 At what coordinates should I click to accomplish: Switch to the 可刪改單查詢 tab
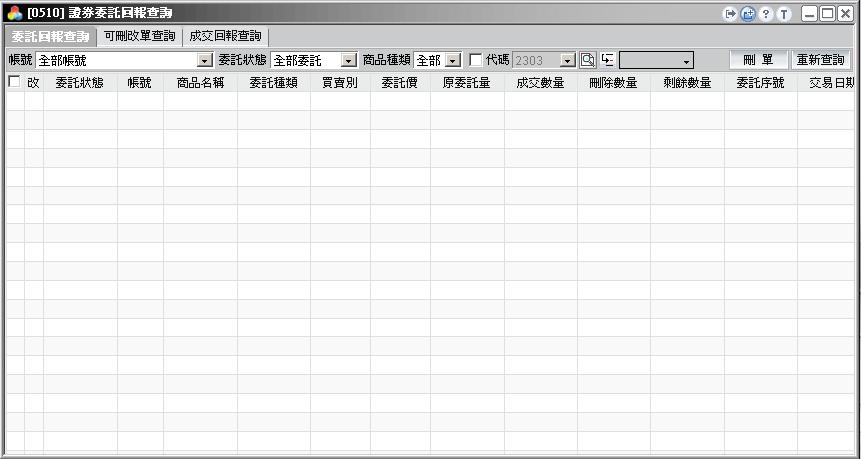tap(139, 36)
